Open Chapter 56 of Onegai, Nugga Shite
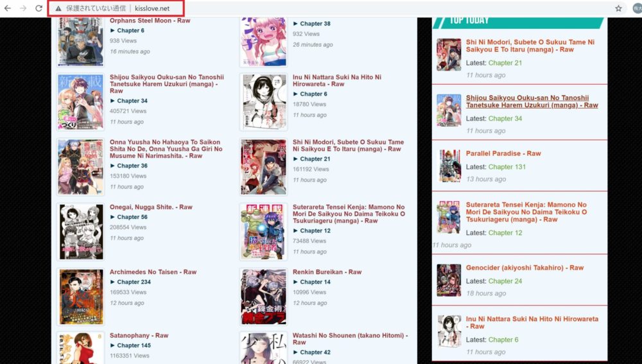The height and width of the screenshot is (364, 642). click(132, 217)
